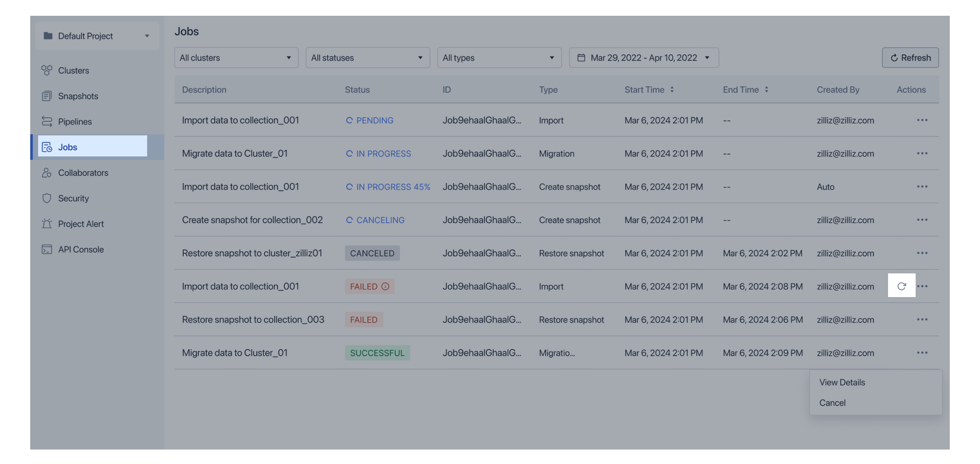980x464 pixels.
Task: Open the Mar 29 - Apr 10 date range picker
Action: (x=644, y=58)
